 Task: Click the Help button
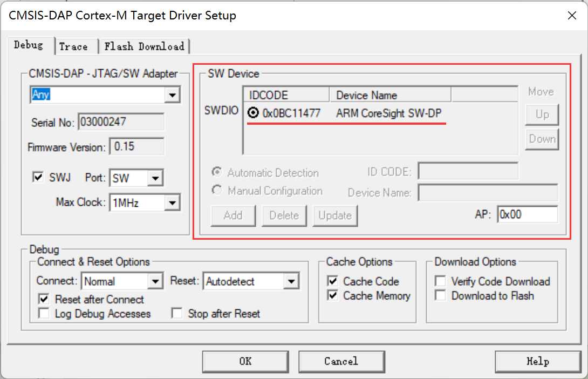537,361
